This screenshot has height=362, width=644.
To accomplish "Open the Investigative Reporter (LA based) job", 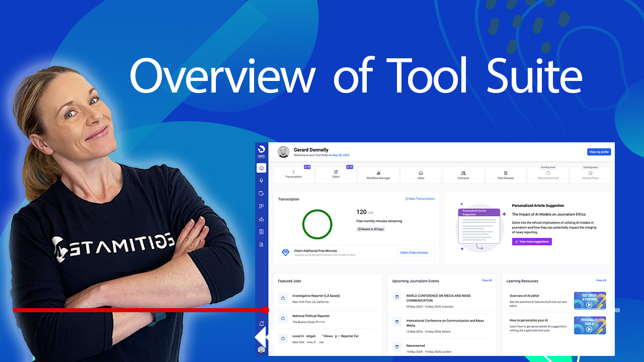I will click(316, 296).
